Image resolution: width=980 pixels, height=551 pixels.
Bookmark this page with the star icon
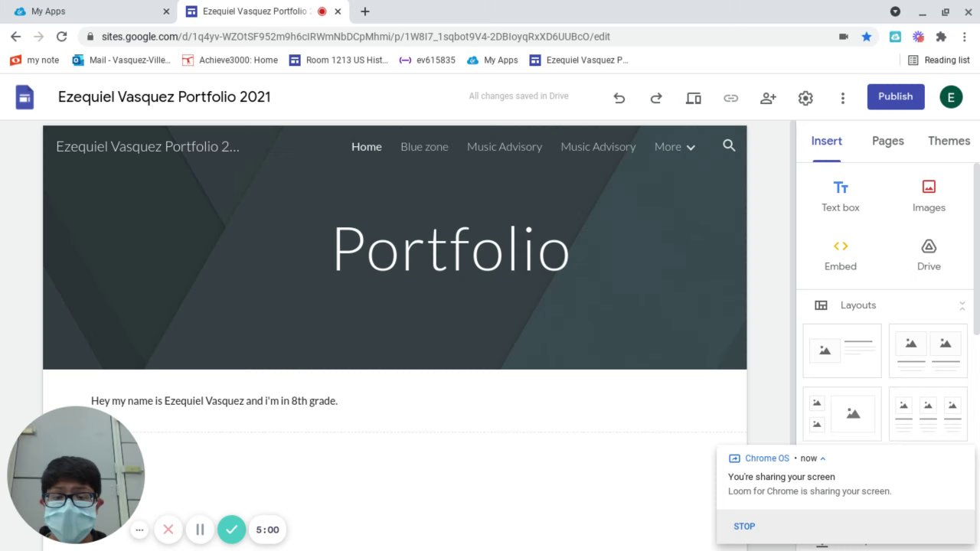(867, 37)
